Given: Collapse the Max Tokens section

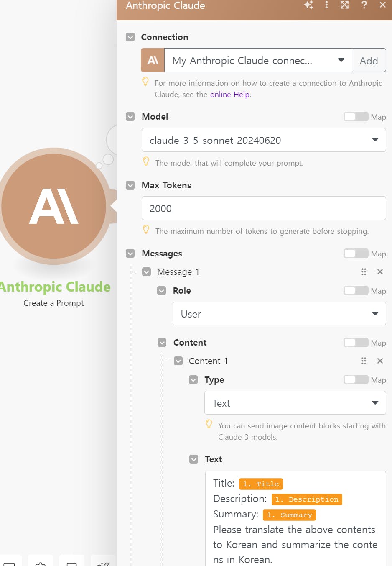Looking at the screenshot, I should (130, 185).
